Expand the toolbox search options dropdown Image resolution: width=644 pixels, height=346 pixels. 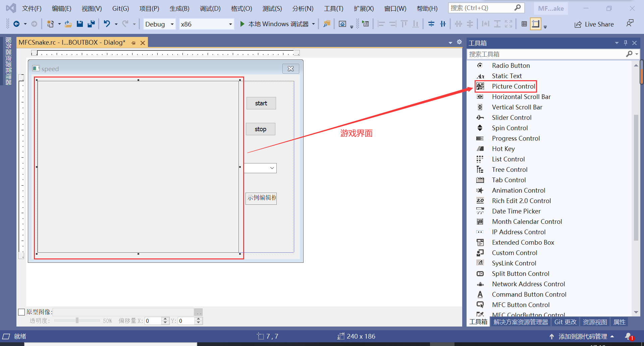point(637,54)
